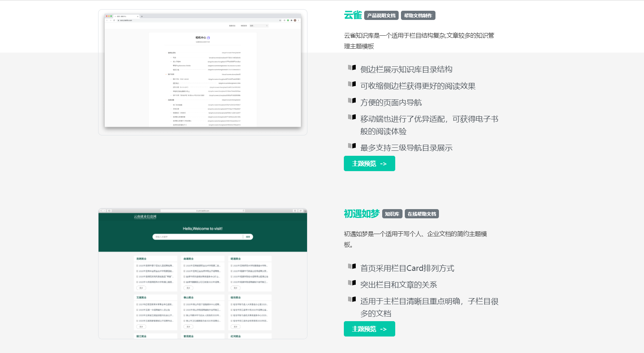Image resolution: width=644 pixels, height=353 pixels.
Task: Click book icon beside 突出栏目和文章的关系
Action: click(352, 283)
